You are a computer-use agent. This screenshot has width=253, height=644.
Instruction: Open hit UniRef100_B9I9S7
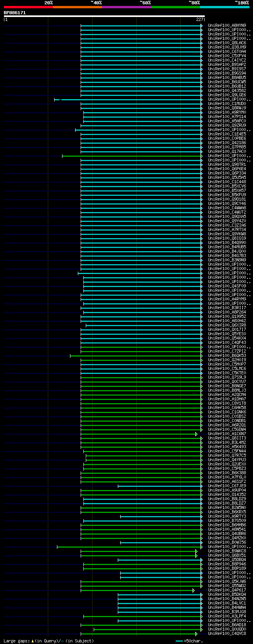click(x=227, y=69)
